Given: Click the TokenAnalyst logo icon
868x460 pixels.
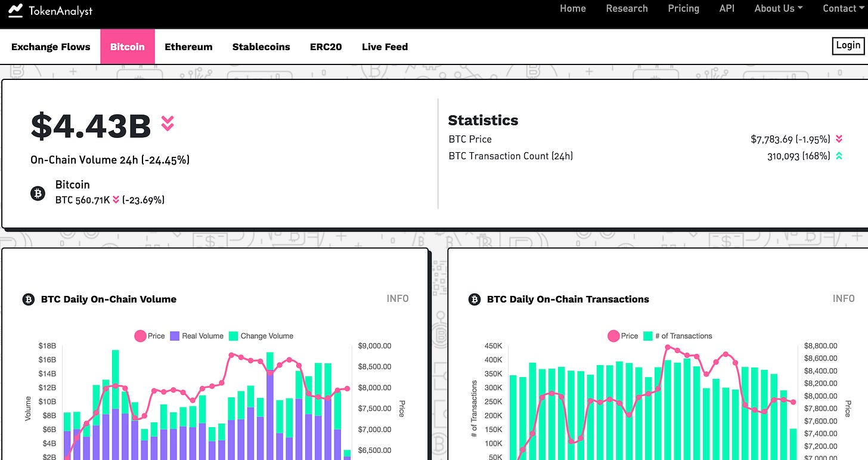Looking at the screenshot, I should point(15,10).
